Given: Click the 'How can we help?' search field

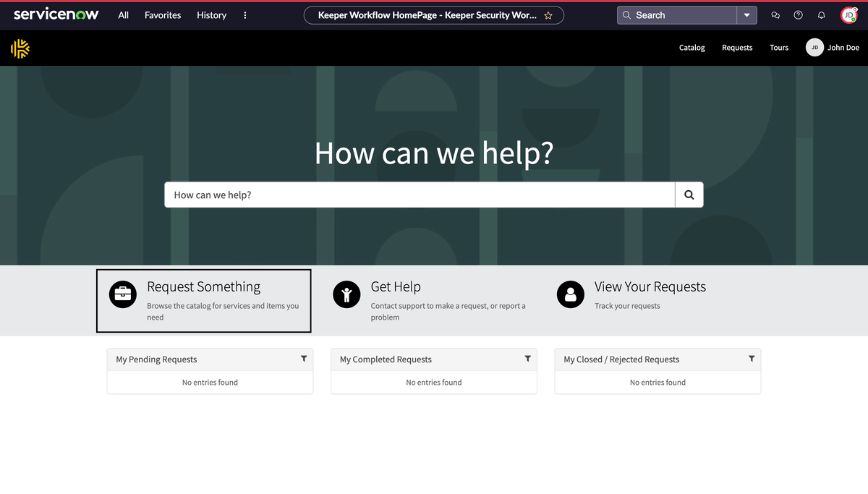Looking at the screenshot, I should point(420,195).
